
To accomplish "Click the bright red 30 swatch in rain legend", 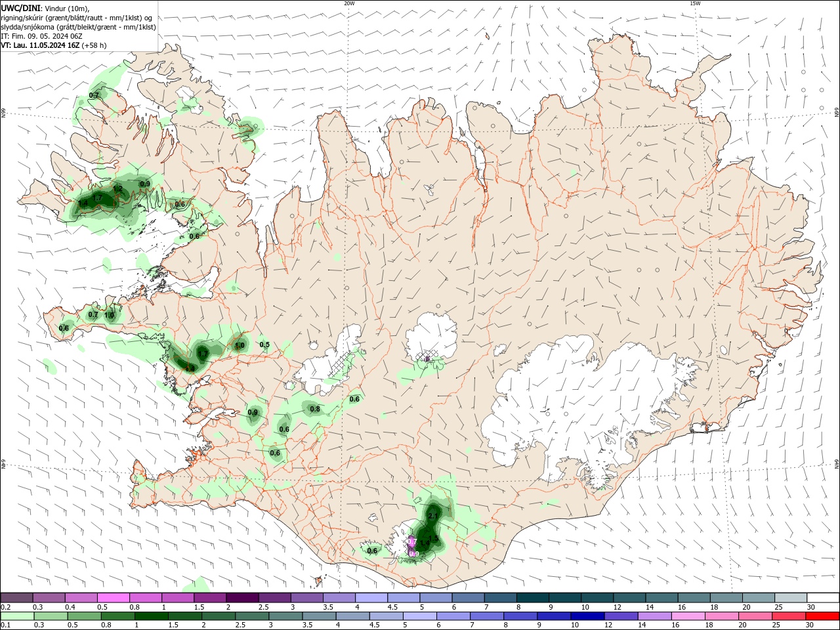I will (x=823, y=616).
